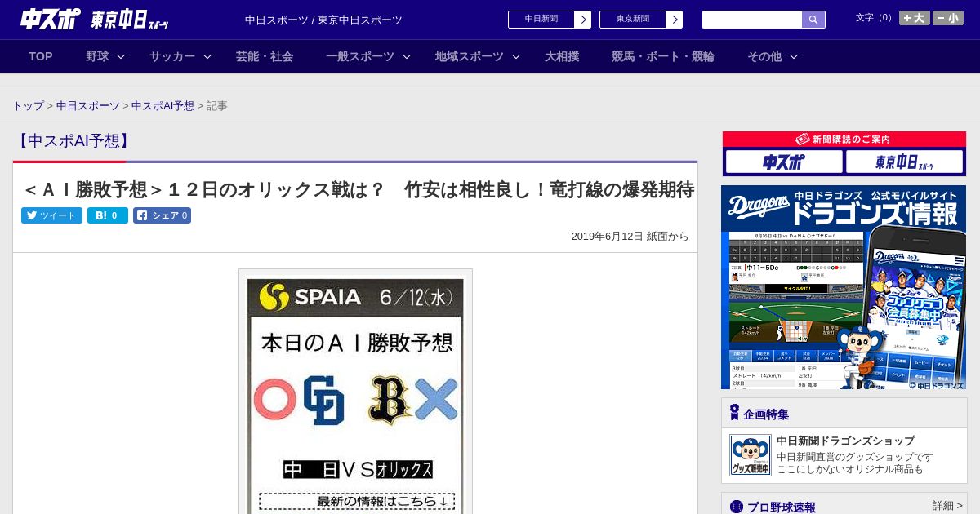Click arrow beside 中日新聞 button
Screen dimensions: 980x514
tap(583, 20)
